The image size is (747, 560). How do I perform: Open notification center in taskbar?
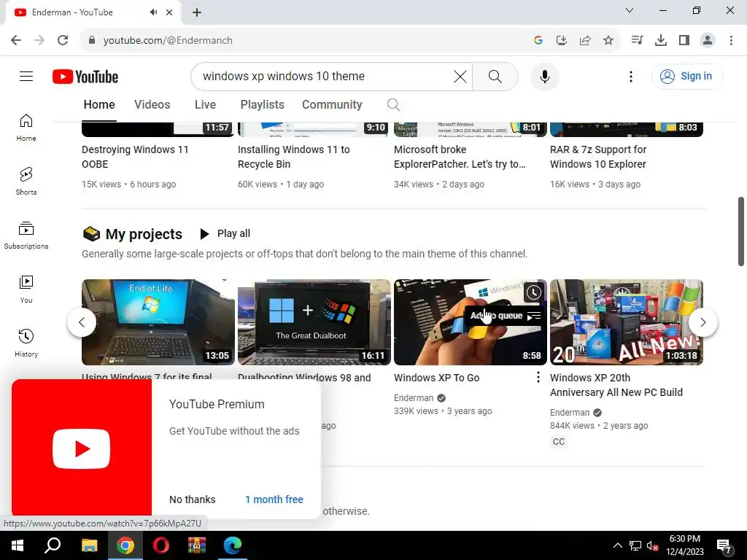click(x=724, y=547)
